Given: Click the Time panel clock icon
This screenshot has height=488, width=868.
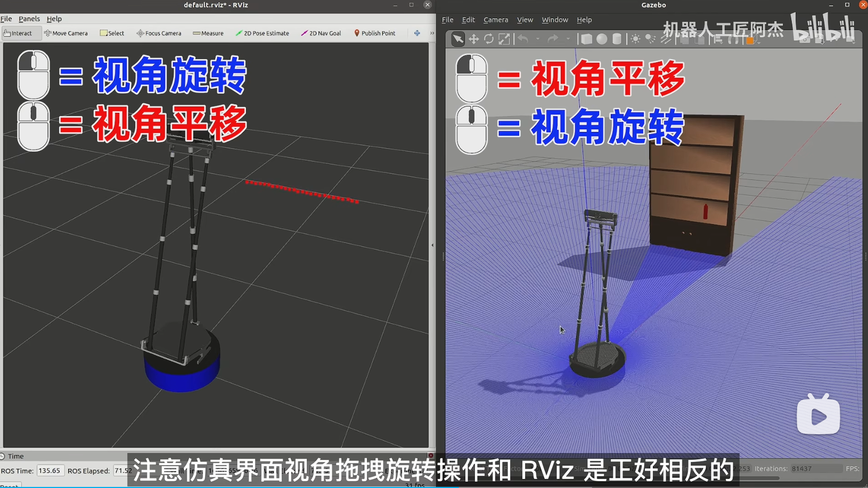Looking at the screenshot, I should point(2,456).
